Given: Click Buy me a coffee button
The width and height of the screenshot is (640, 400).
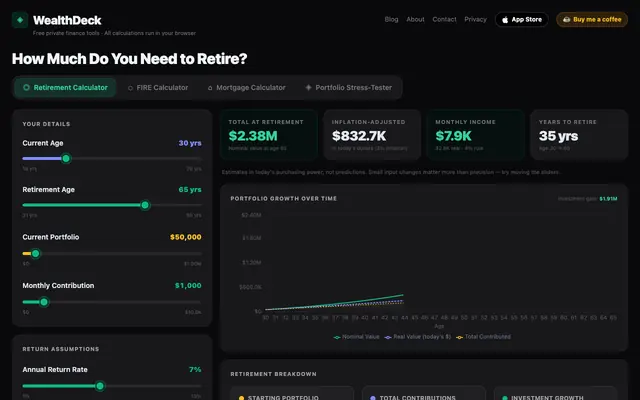Looking at the screenshot, I should 592,20.
